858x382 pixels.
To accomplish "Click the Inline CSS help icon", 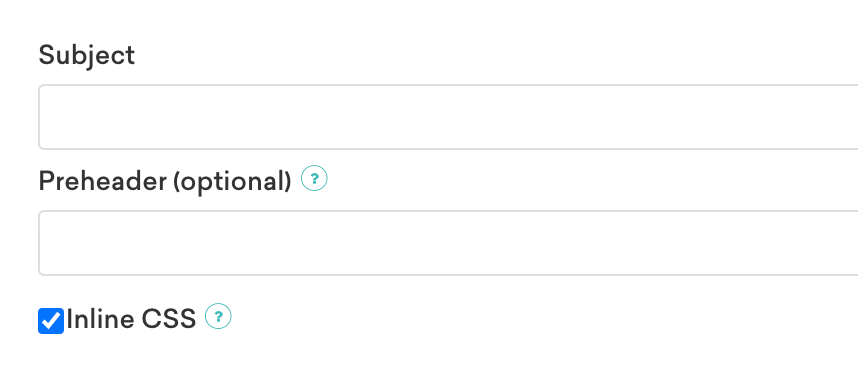I will tap(218, 316).
